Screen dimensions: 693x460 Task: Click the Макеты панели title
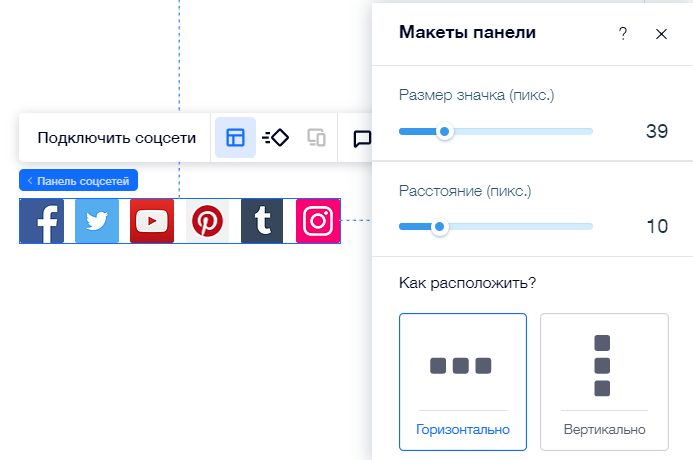click(467, 32)
